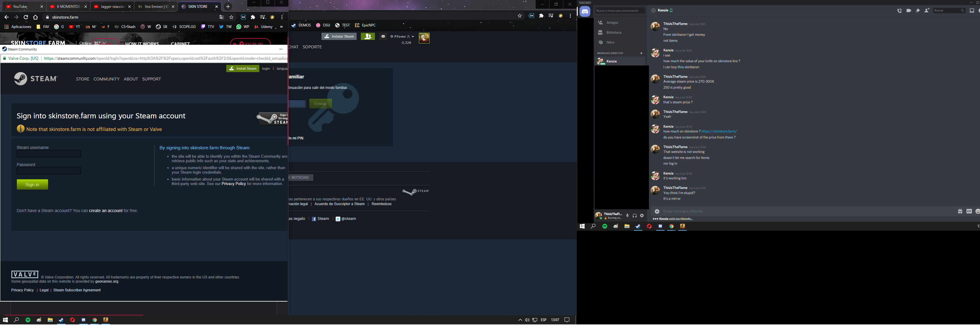Image resolution: width=980 pixels, height=325 pixels.
Task: Show hidden system tray icons
Action: 520,320
